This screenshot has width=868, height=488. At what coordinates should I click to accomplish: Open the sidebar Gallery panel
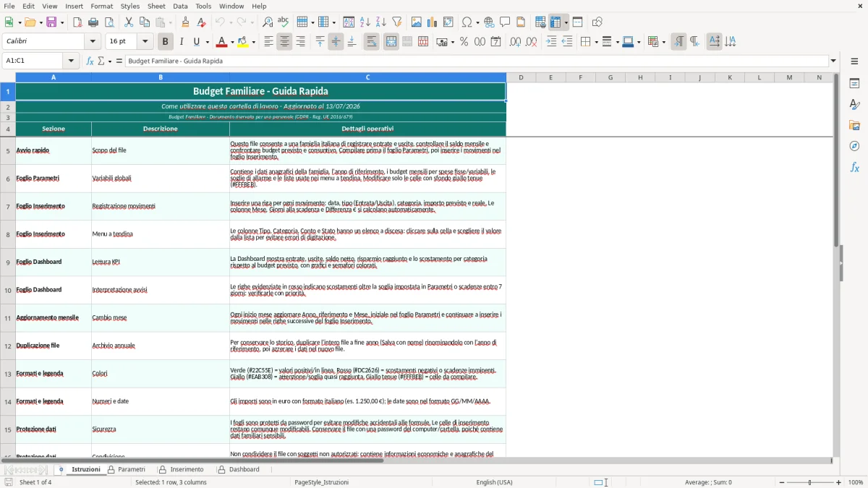click(854, 125)
